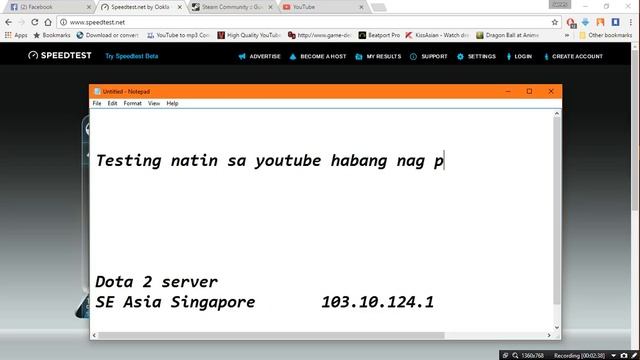Open My Results page

tap(378, 56)
